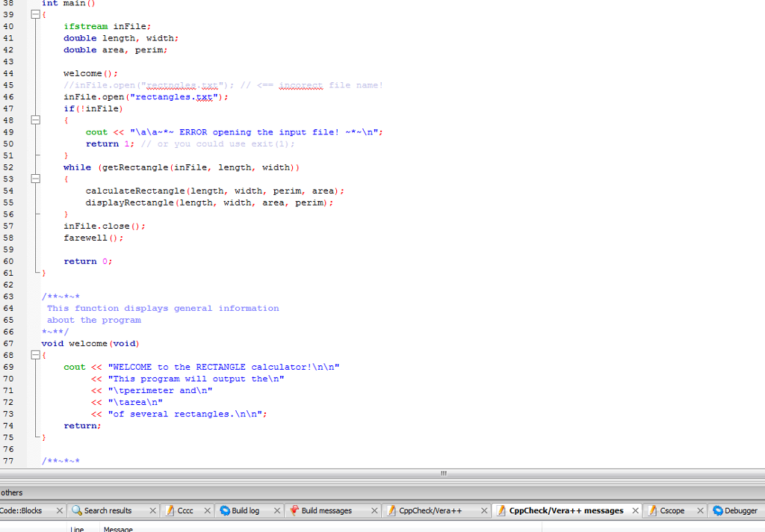The width and height of the screenshot is (765, 532).
Task: Collapse the if block fold at line 48
Action: 35,120
